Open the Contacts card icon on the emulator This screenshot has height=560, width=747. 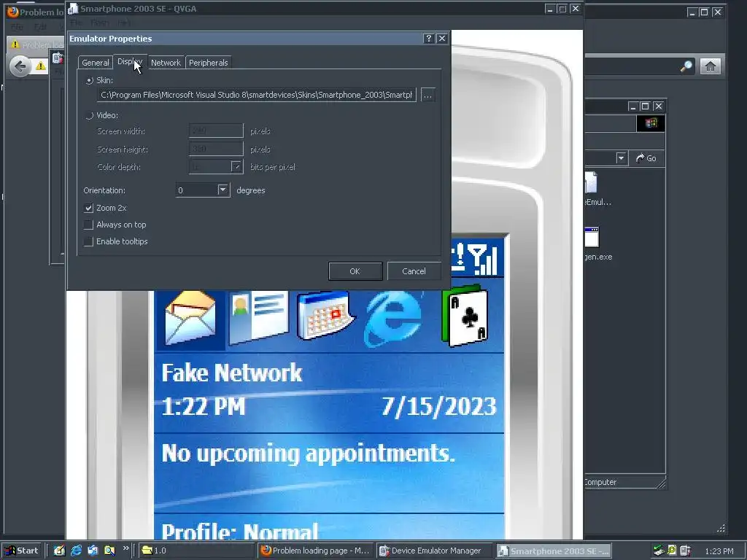[x=259, y=318]
